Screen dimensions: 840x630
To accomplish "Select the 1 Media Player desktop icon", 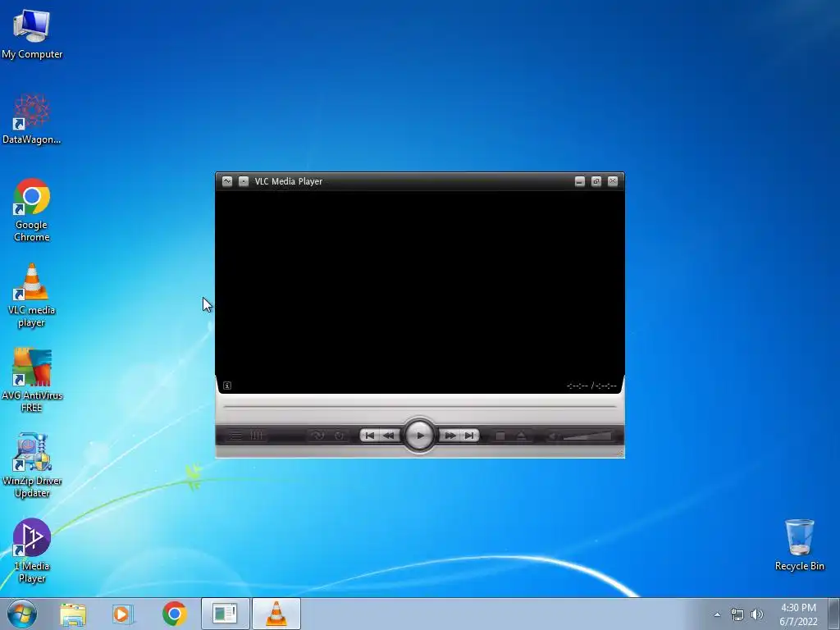I will (32, 550).
